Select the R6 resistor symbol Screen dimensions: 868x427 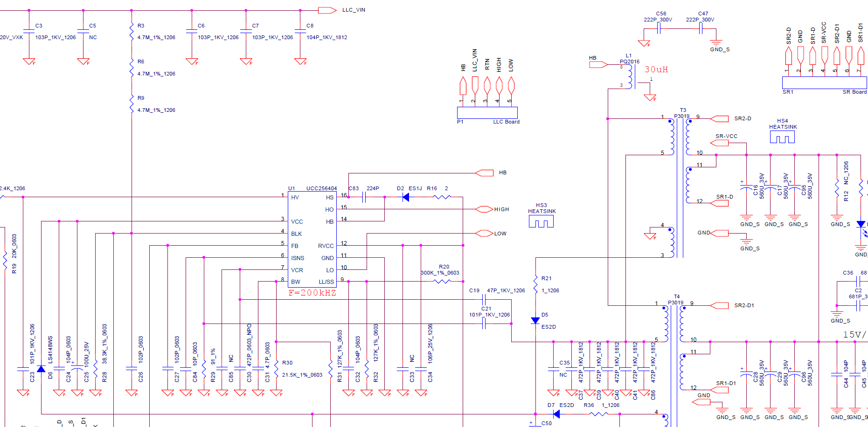pyautogui.click(x=132, y=68)
